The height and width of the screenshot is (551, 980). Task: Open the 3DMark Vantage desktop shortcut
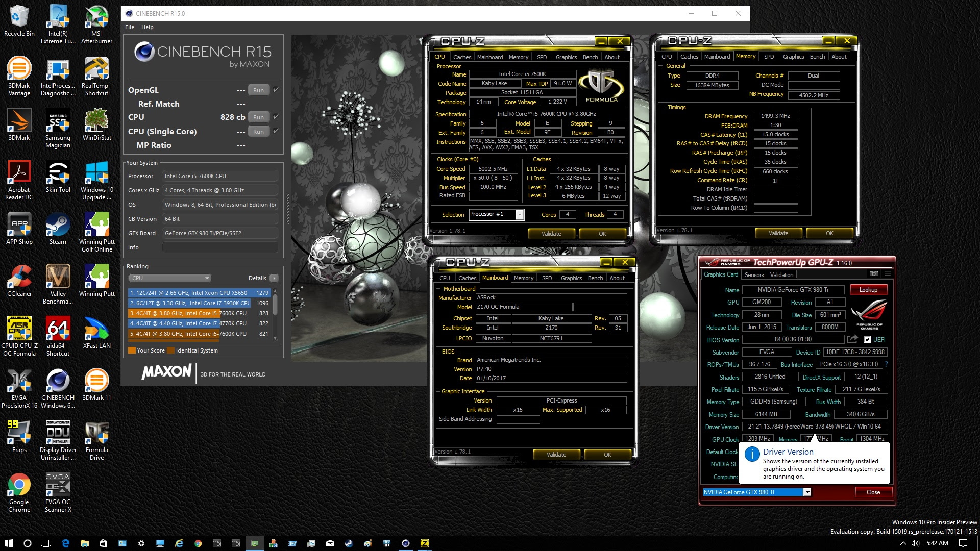click(x=19, y=76)
